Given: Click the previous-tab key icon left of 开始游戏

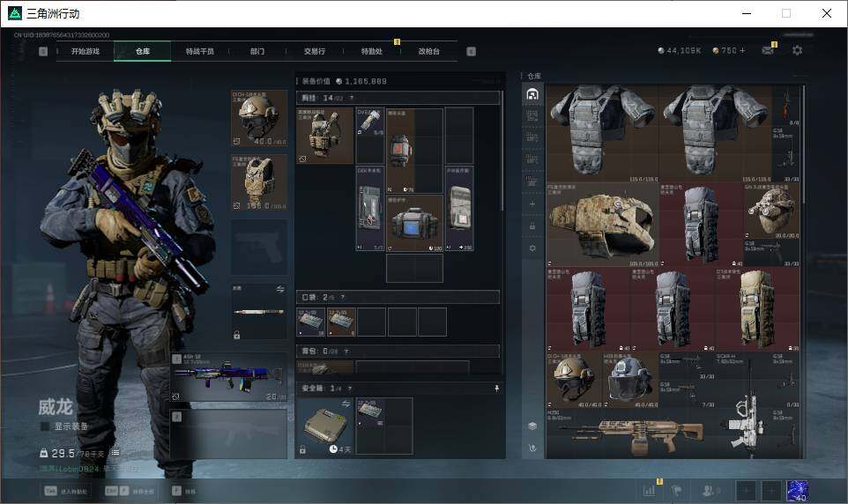Looking at the screenshot, I should (x=43, y=51).
